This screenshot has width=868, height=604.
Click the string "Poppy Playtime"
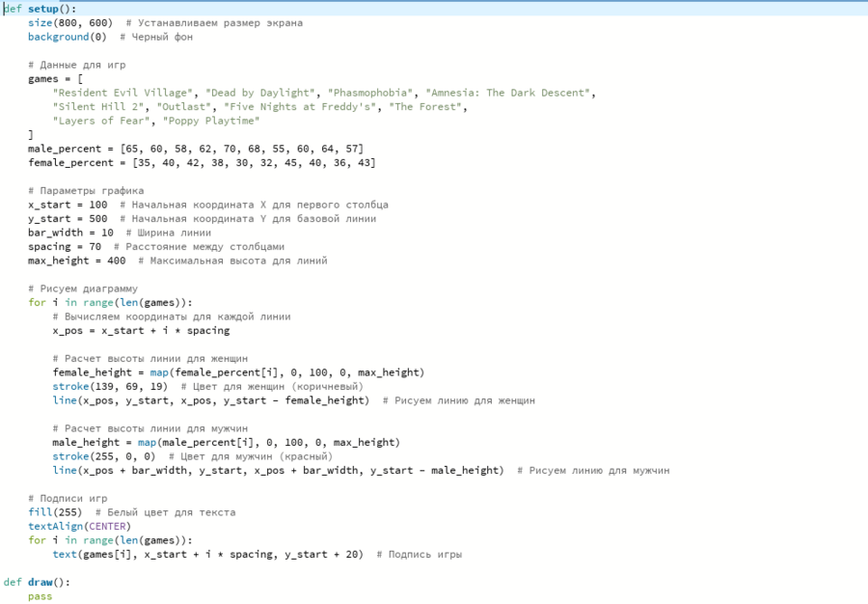click(211, 122)
